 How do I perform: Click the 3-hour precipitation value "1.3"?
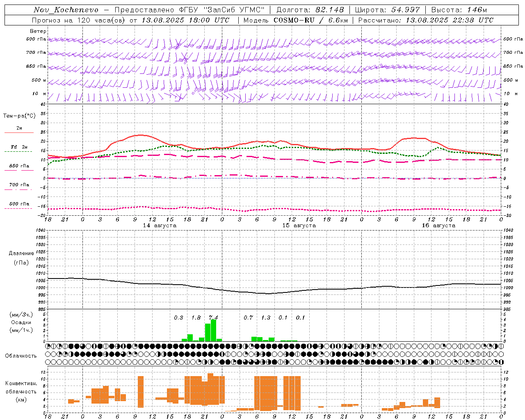point(266,317)
